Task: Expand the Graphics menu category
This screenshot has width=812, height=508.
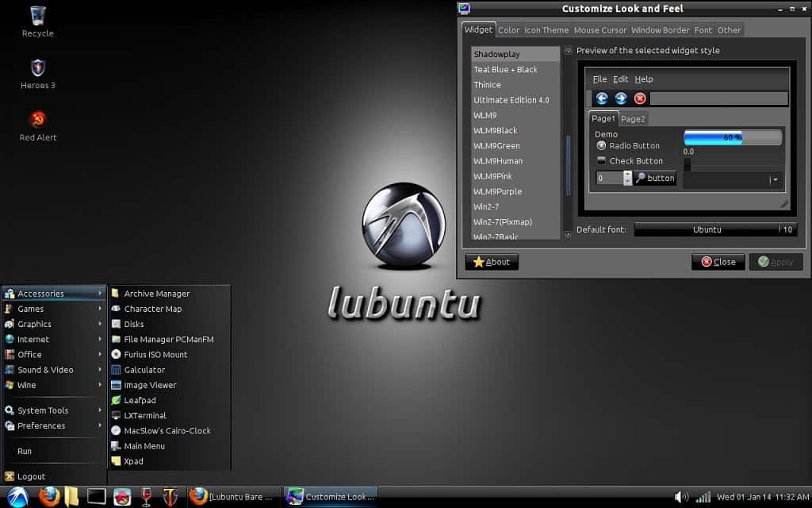Action: 53,324
